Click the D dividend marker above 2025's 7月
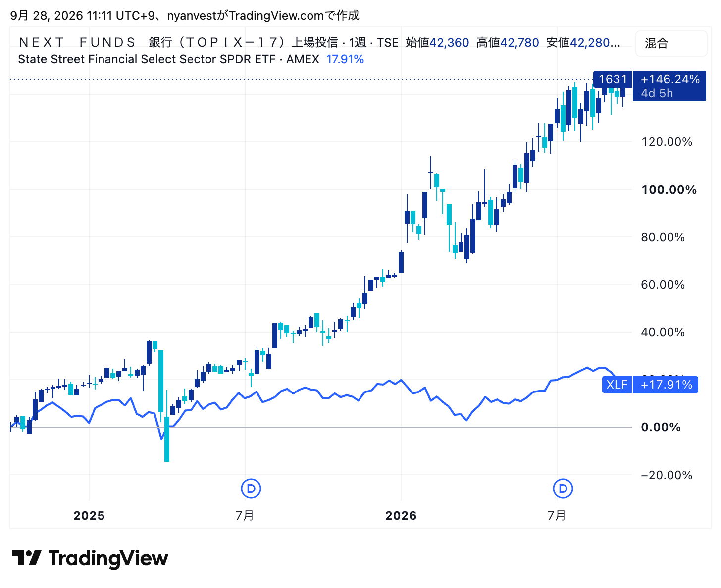 [x=251, y=489]
